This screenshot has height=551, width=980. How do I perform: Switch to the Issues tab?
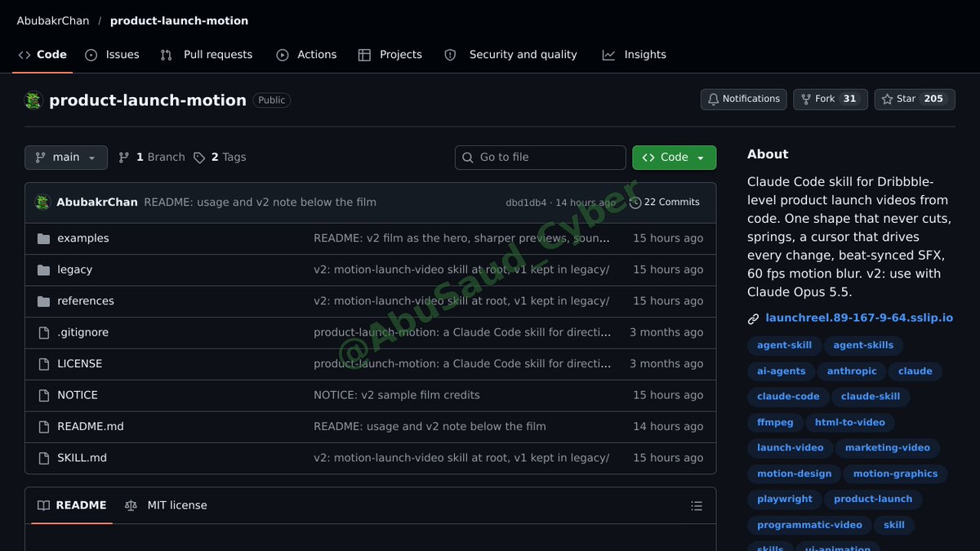click(x=113, y=55)
